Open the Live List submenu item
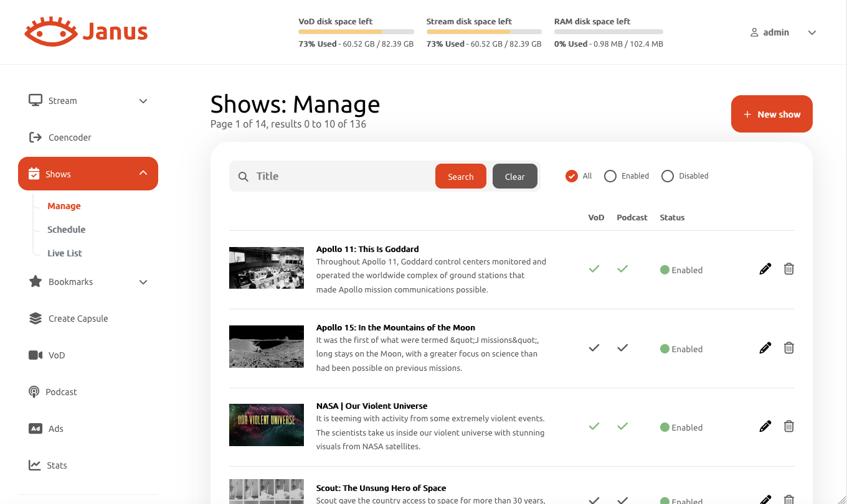The height and width of the screenshot is (504, 847). [x=65, y=253]
